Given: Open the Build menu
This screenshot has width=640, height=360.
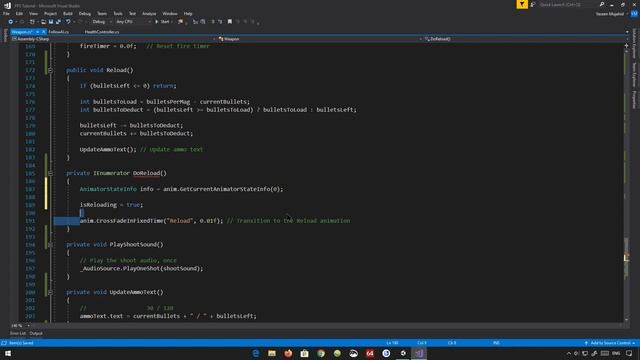Looking at the screenshot, I should (x=68, y=13).
